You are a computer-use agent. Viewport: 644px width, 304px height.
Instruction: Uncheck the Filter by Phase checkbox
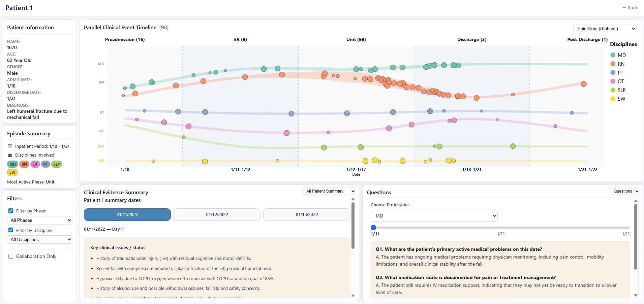coord(11,211)
